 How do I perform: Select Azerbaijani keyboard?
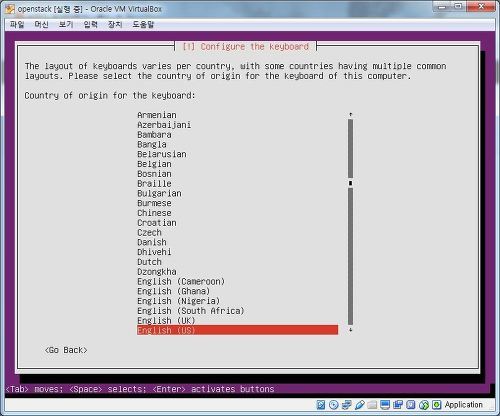coord(164,125)
